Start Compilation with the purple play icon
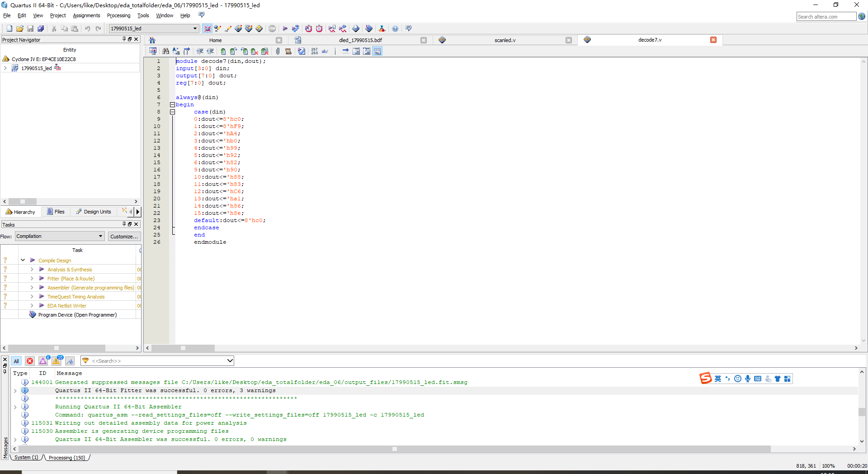 [x=285, y=28]
